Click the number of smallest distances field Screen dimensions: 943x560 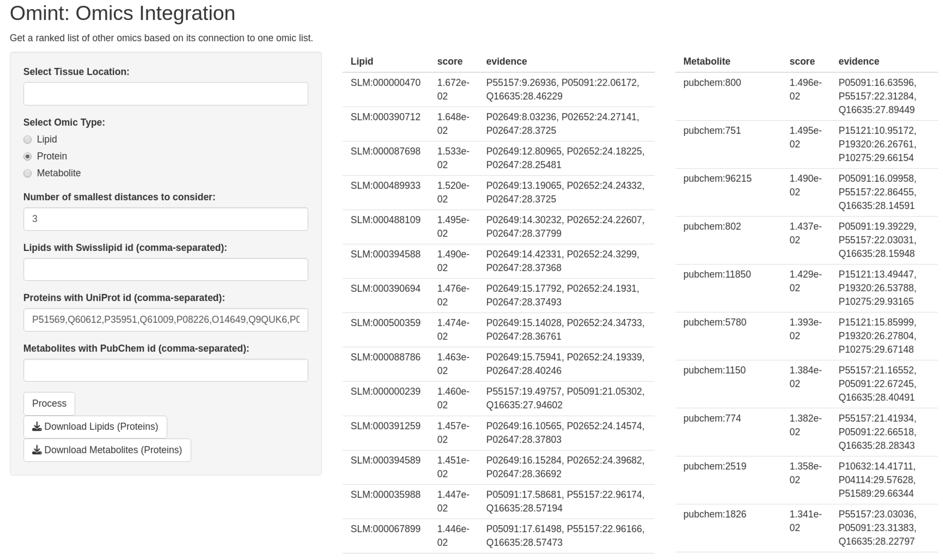pyautogui.click(x=166, y=219)
